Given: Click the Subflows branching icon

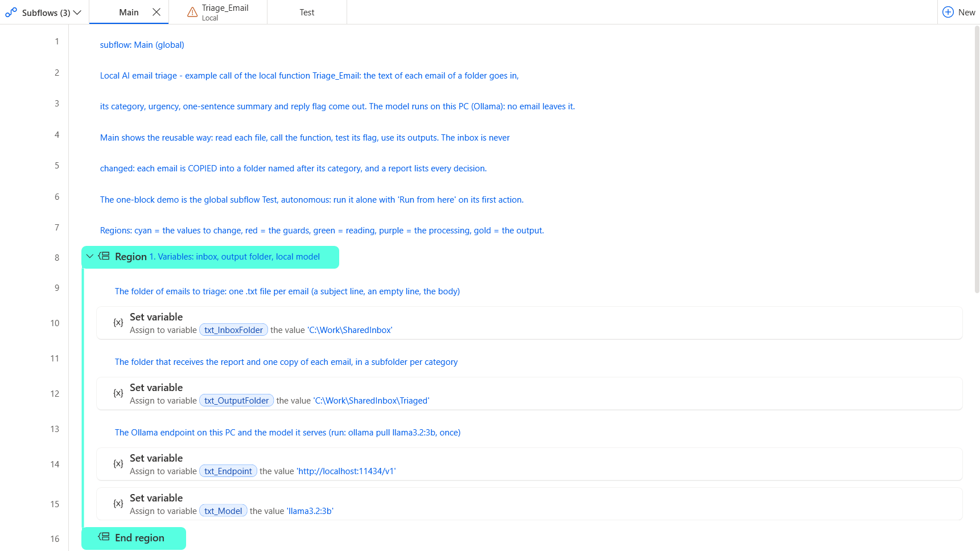Looking at the screenshot, I should (11, 12).
